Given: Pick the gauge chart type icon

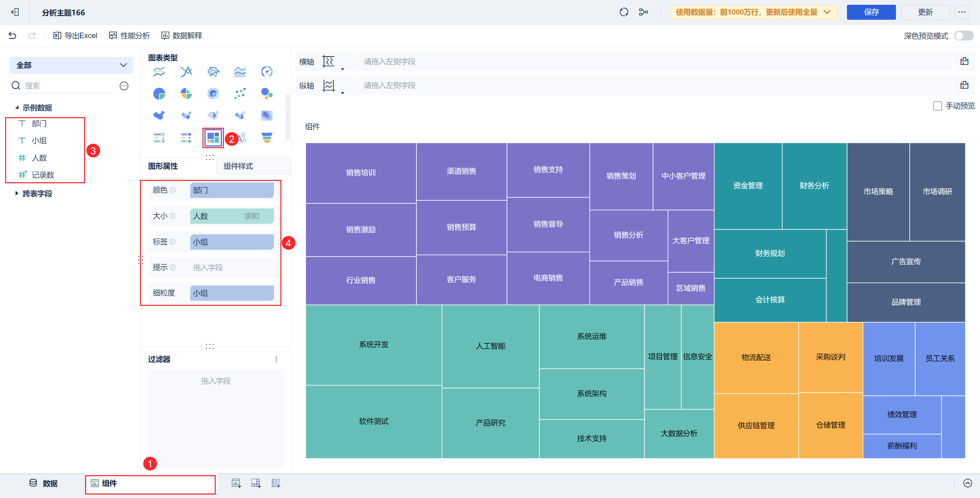Looking at the screenshot, I should (267, 72).
